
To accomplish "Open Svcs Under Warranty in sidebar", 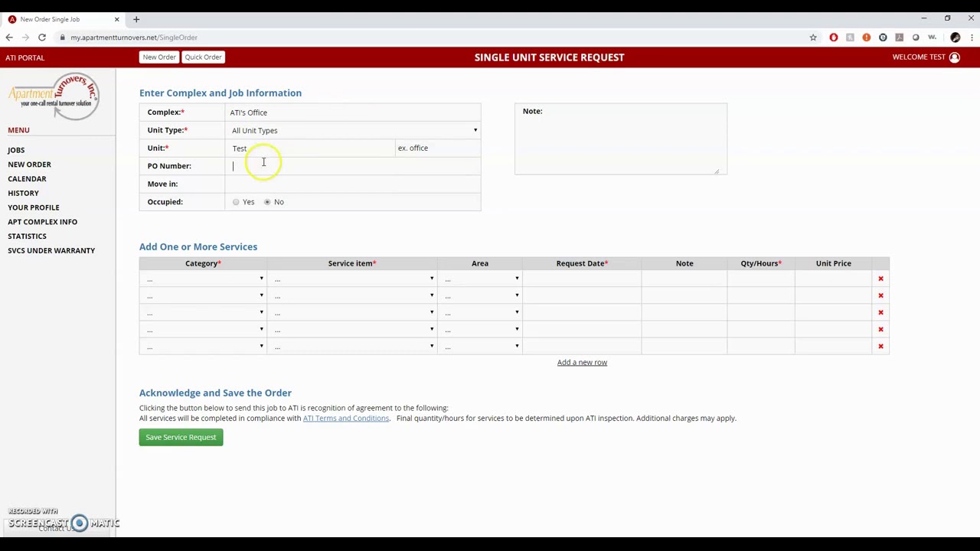I will pos(51,251).
